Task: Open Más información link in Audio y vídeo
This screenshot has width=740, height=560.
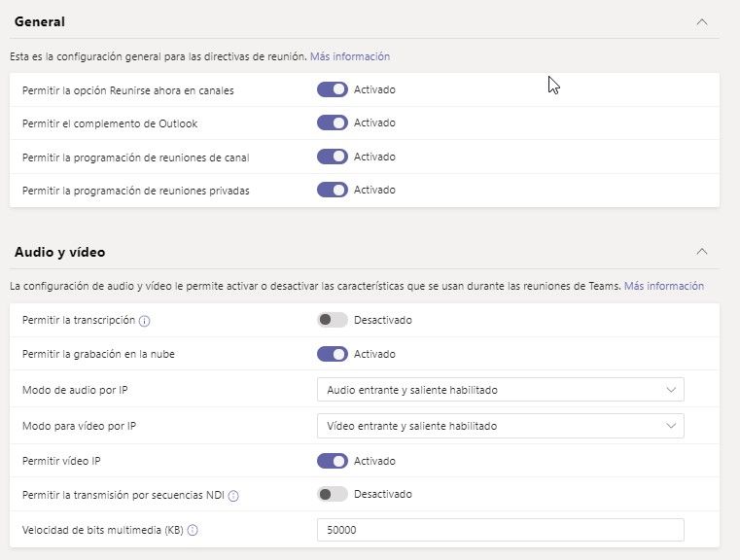Action: point(663,286)
